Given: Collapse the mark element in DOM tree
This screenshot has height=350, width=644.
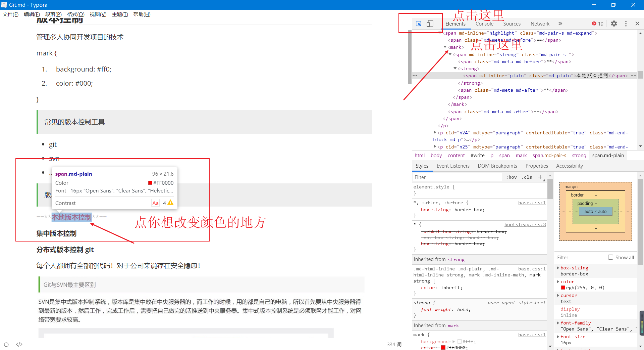Looking at the screenshot, I should coord(444,47).
